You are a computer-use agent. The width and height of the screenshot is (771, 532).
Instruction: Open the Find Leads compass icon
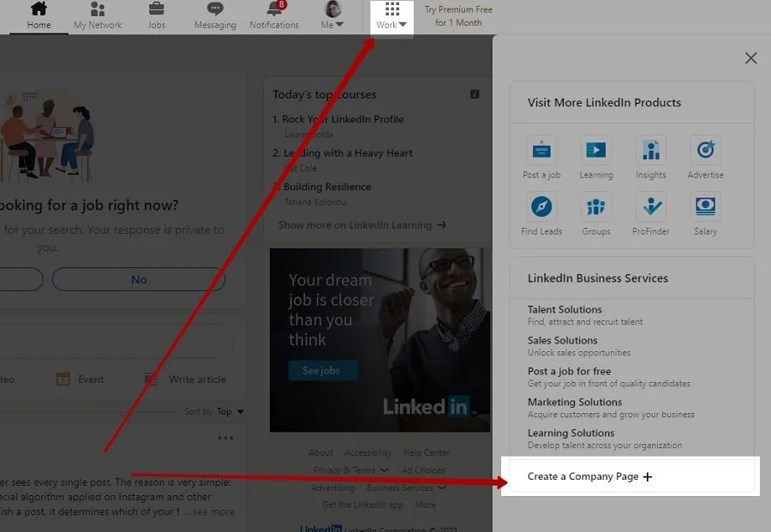pos(541,207)
